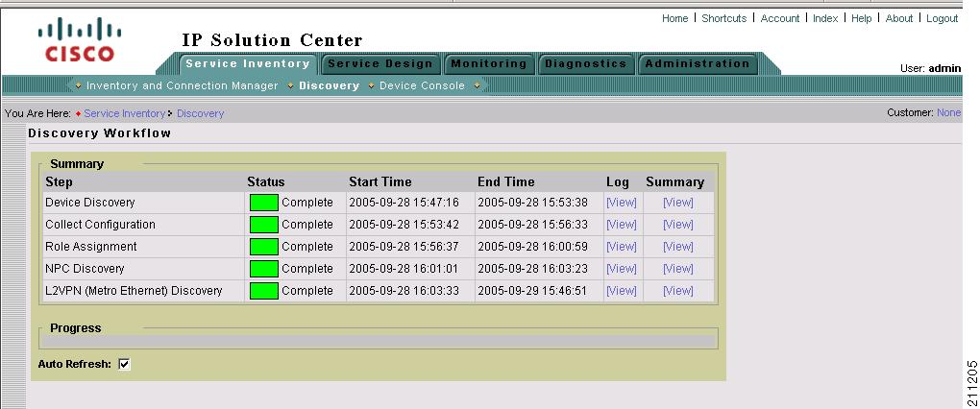This screenshot has width=980, height=409.
Task: Click green status box for Role Assignment
Action: 264,247
